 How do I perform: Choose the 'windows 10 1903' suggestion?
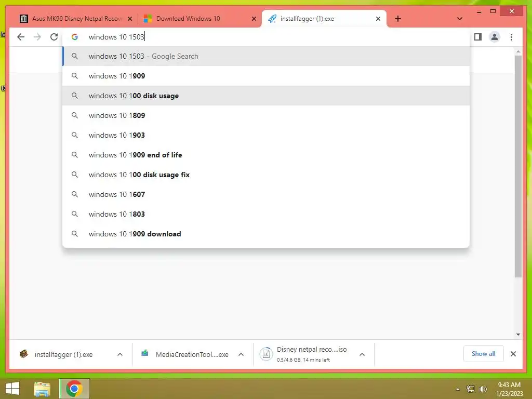coord(266,135)
